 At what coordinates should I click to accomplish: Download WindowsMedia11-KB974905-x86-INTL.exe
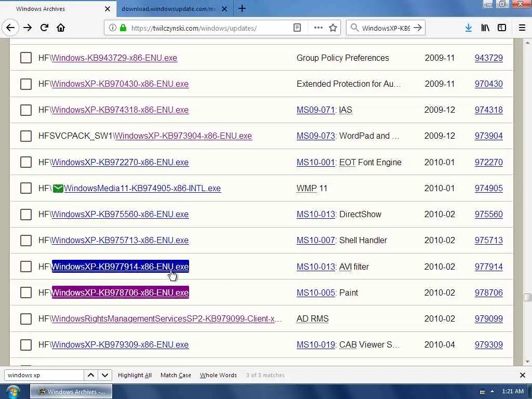(x=142, y=188)
